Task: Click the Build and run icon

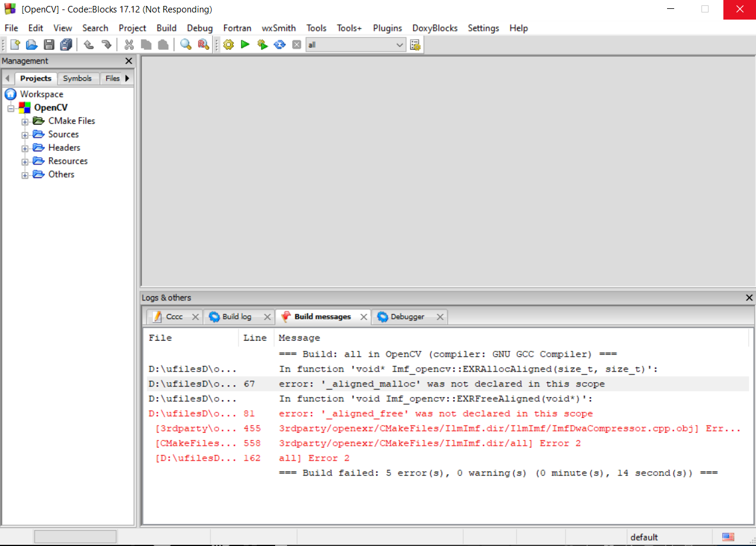Action: [x=262, y=45]
